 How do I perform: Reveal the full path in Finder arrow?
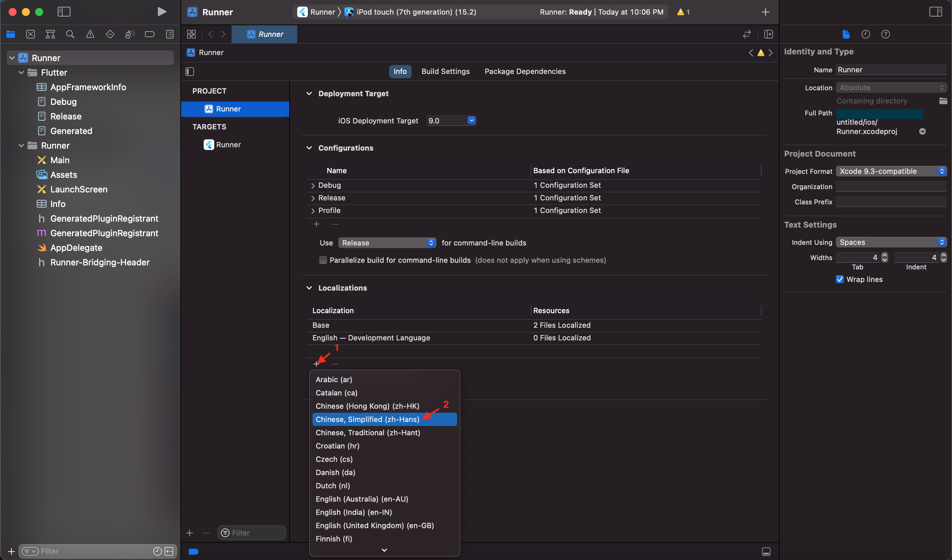pyautogui.click(x=922, y=131)
